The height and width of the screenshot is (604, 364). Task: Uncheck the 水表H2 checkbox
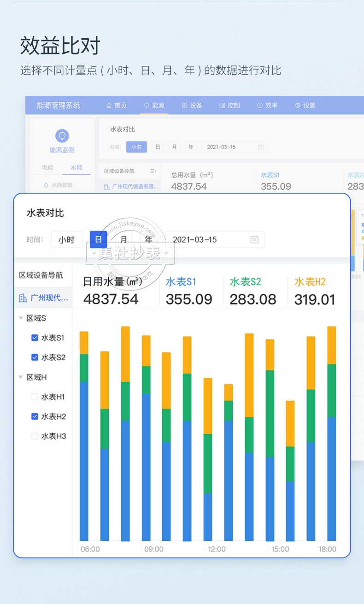35,416
